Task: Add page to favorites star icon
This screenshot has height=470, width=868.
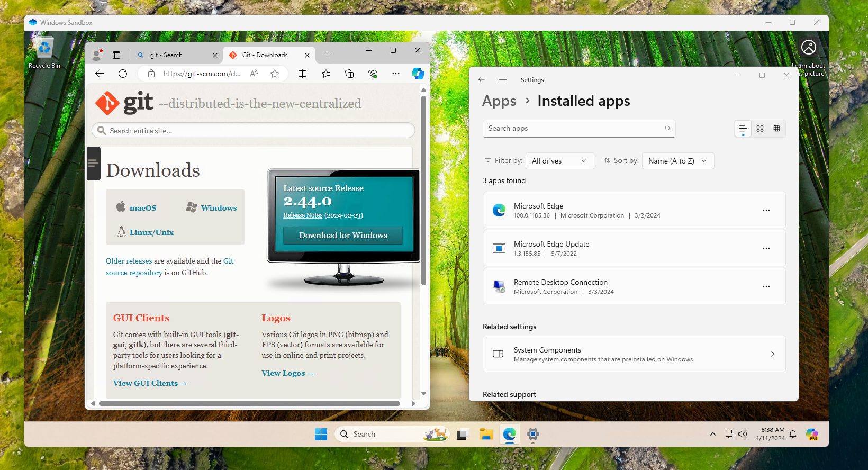Action: tap(275, 74)
